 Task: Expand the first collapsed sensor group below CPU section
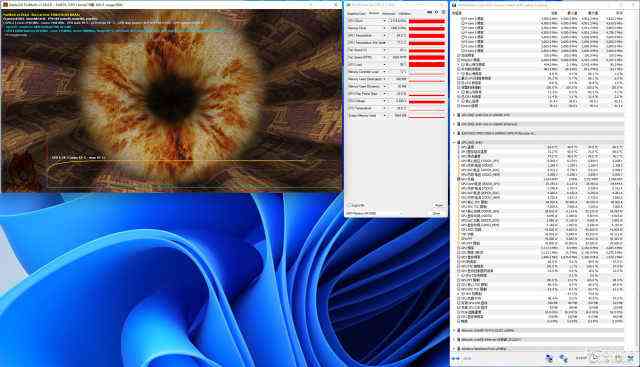(x=454, y=115)
